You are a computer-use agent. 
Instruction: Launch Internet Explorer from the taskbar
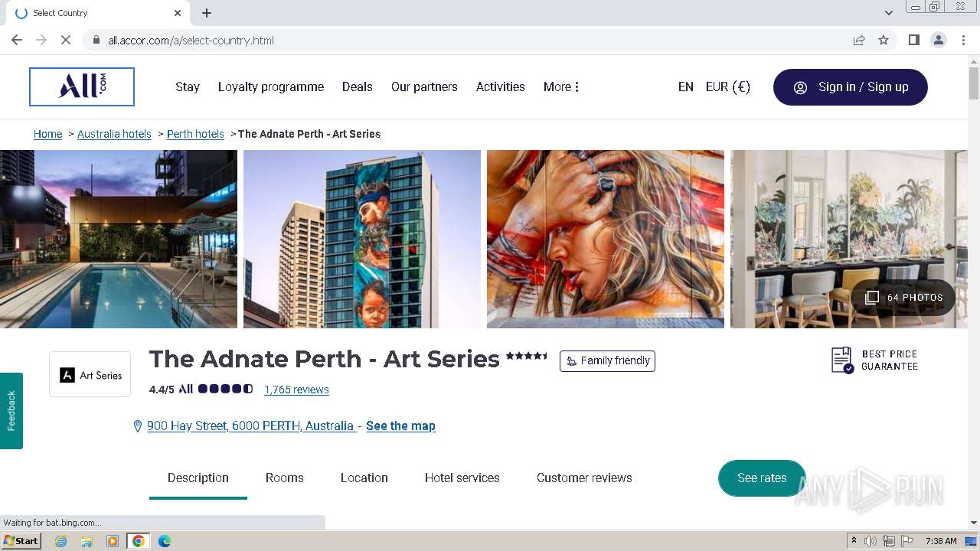(x=60, y=541)
